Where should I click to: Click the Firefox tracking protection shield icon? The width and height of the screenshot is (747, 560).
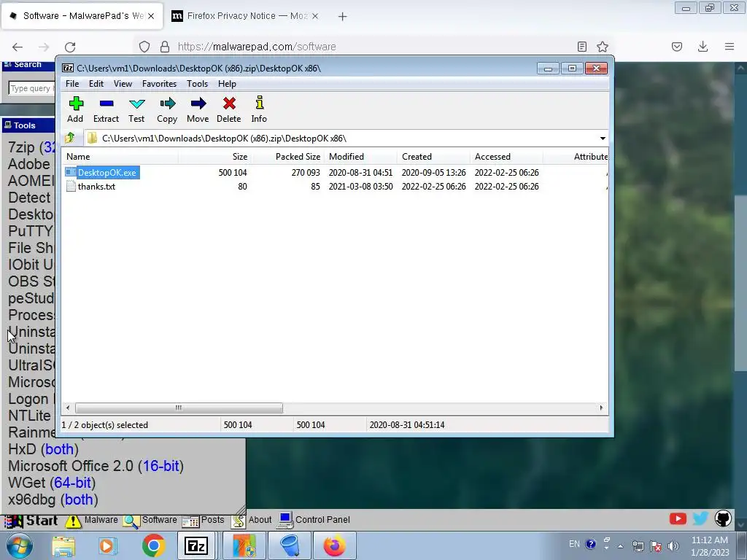pyautogui.click(x=144, y=47)
